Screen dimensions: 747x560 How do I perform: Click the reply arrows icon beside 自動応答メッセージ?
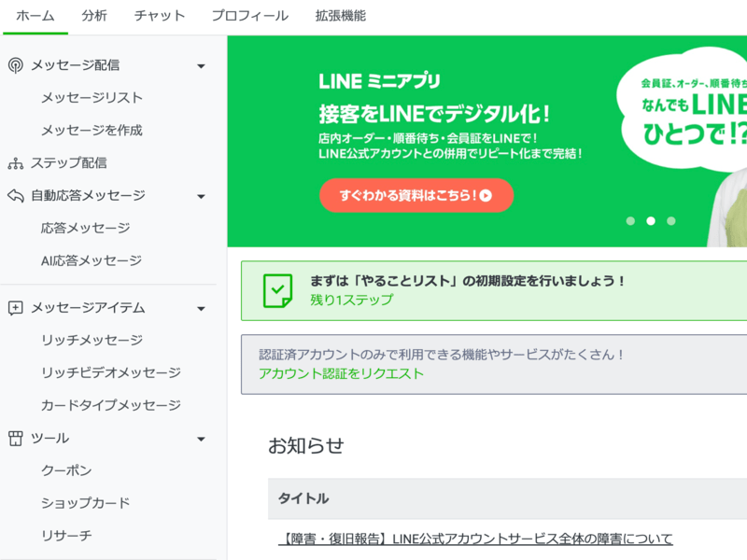pyautogui.click(x=15, y=196)
